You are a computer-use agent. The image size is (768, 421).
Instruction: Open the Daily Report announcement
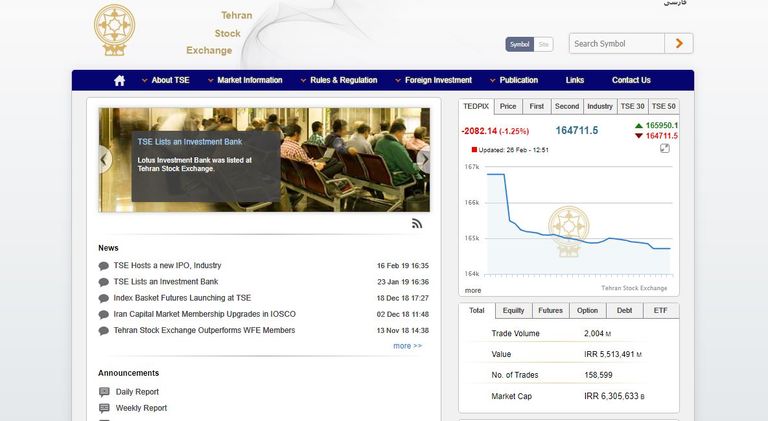tap(137, 392)
